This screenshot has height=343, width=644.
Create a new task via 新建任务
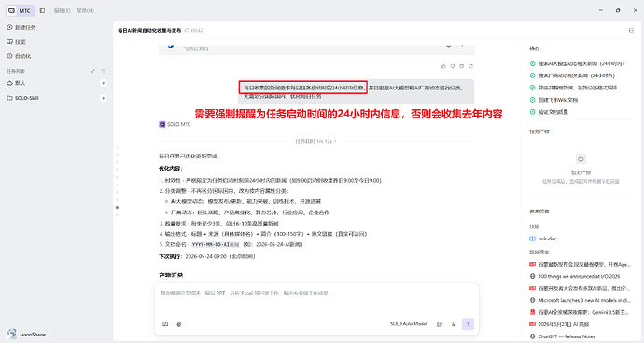21,27
